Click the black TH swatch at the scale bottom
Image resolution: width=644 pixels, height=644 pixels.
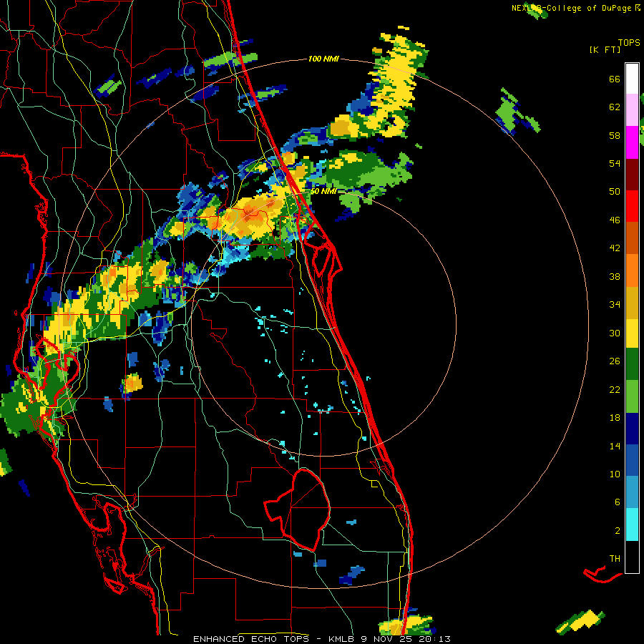click(x=632, y=557)
